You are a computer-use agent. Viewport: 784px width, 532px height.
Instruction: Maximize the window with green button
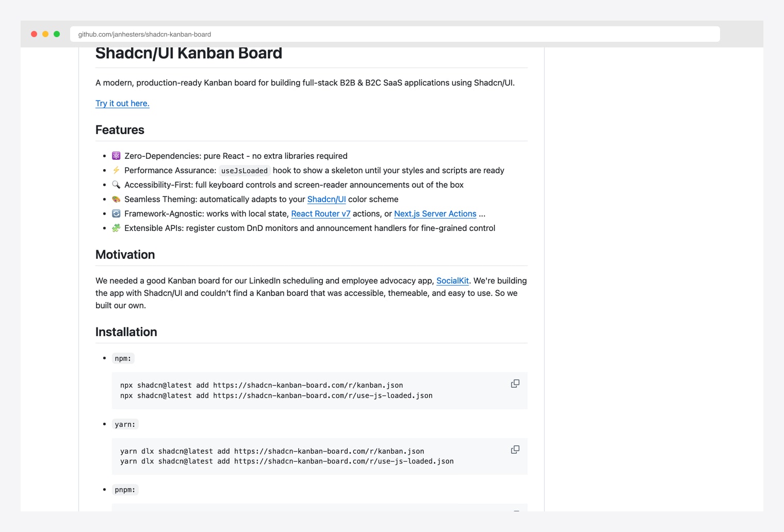click(x=57, y=34)
